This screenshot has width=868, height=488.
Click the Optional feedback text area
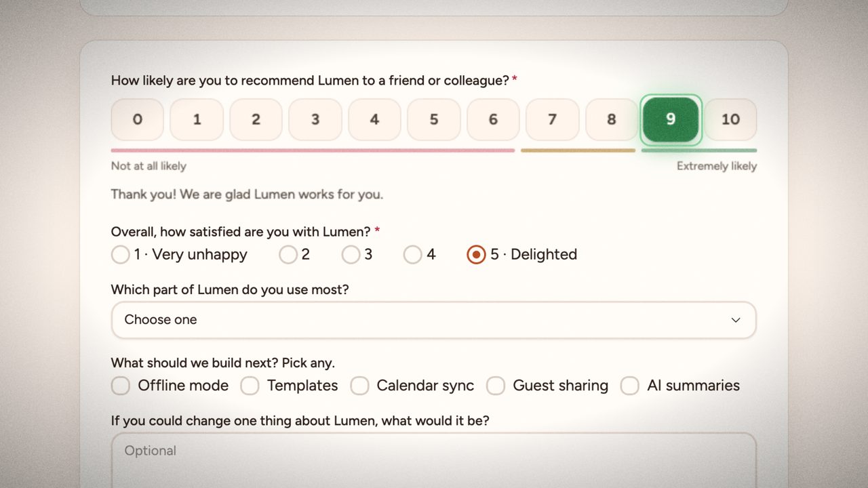[x=434, y=460]
